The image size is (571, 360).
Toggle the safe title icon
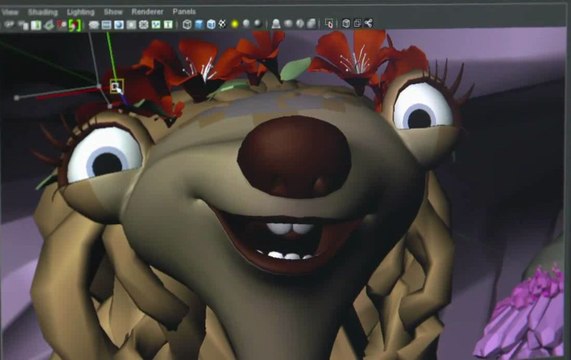[168, 24]
